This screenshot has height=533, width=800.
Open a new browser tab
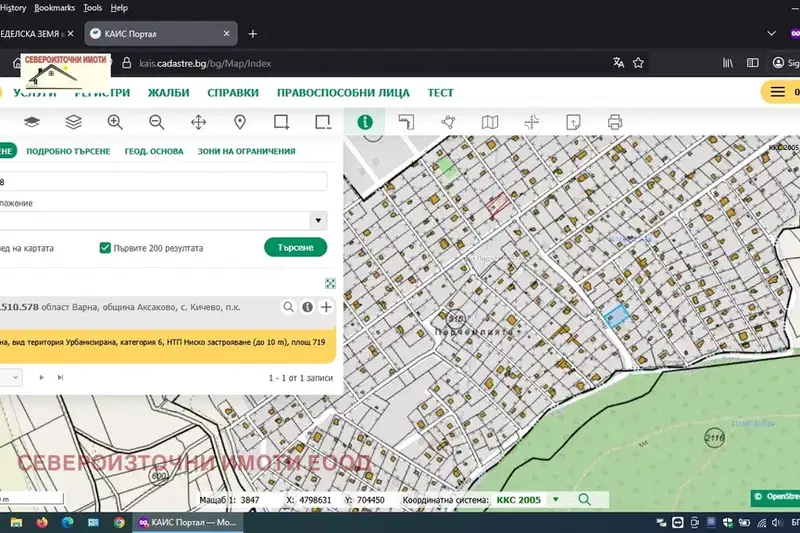(253, 34)
